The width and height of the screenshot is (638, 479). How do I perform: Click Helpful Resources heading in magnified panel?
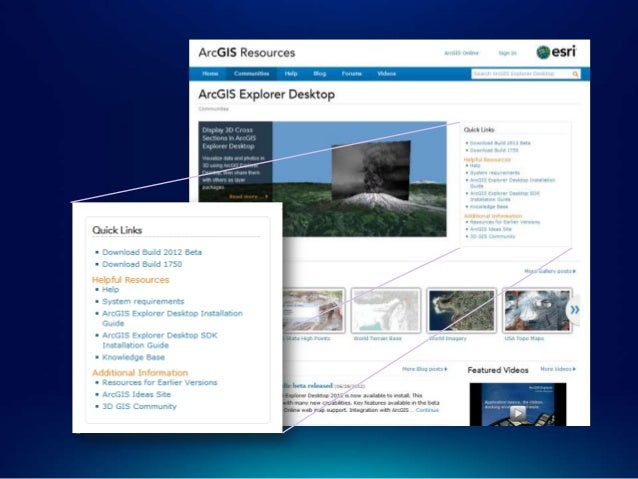pyautogui.click(x=130, y=280)
